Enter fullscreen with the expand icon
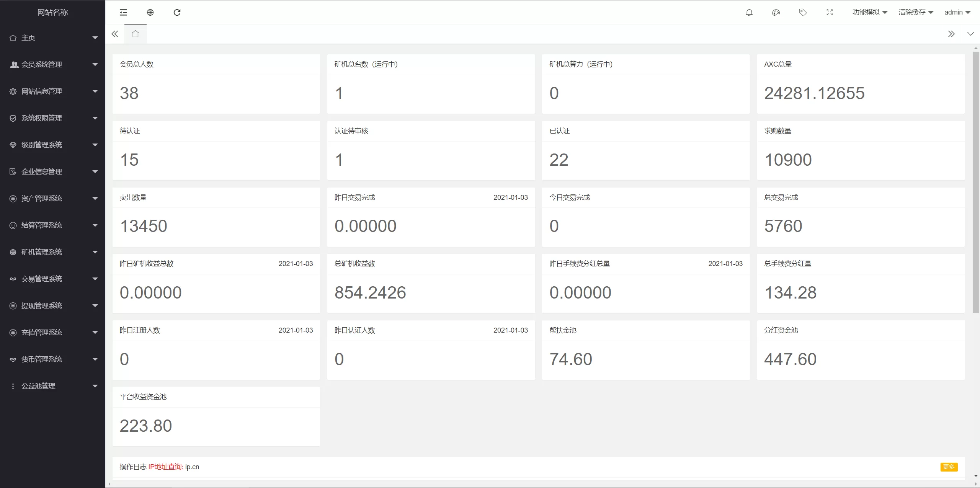The width and height of the screenshot is (980, 488). (830, 13)
